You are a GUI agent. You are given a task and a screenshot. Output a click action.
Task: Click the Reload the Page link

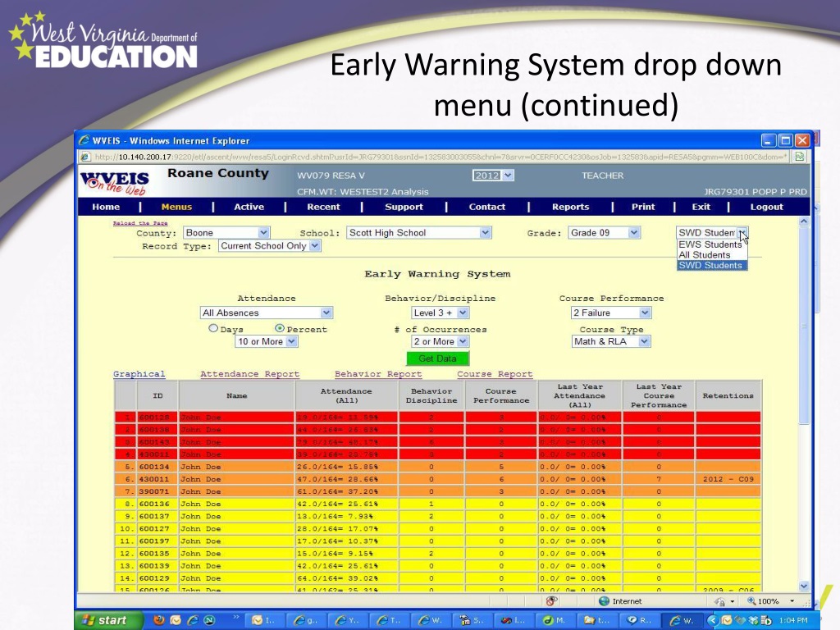[140, 223]
